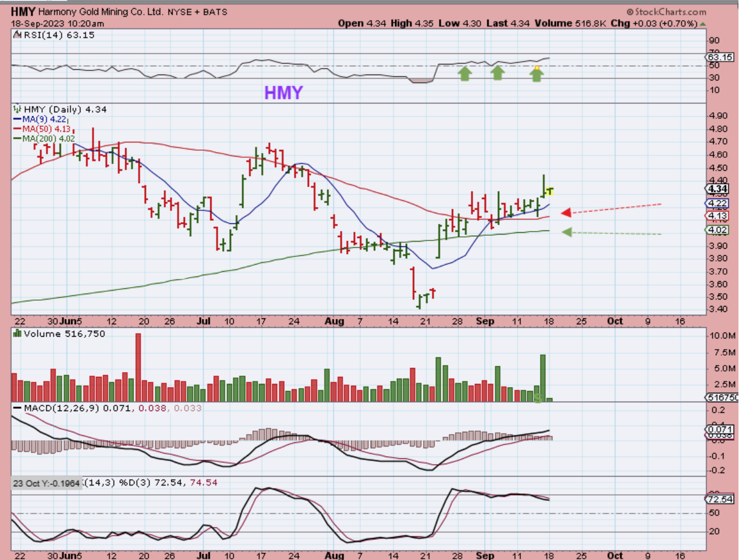Click the 10 label on RSI axis
Screen dimensions: 739x560
pos(714,90)
